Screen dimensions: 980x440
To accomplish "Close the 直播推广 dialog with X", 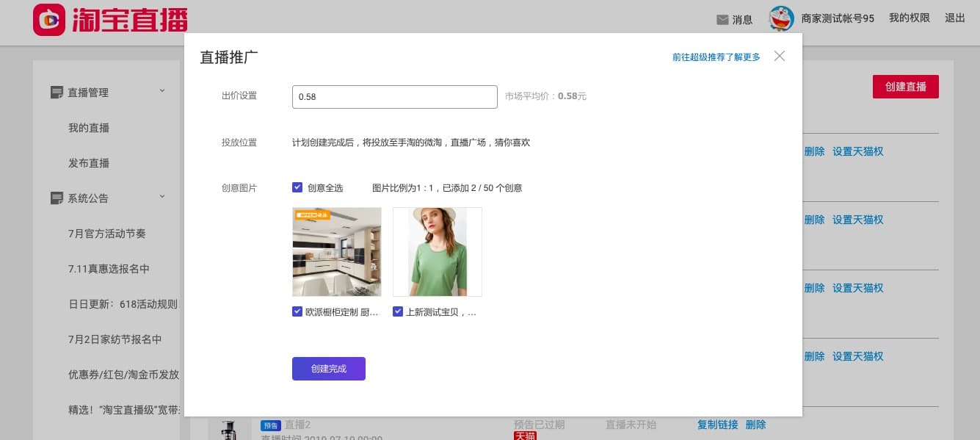I will coord(780,56).
